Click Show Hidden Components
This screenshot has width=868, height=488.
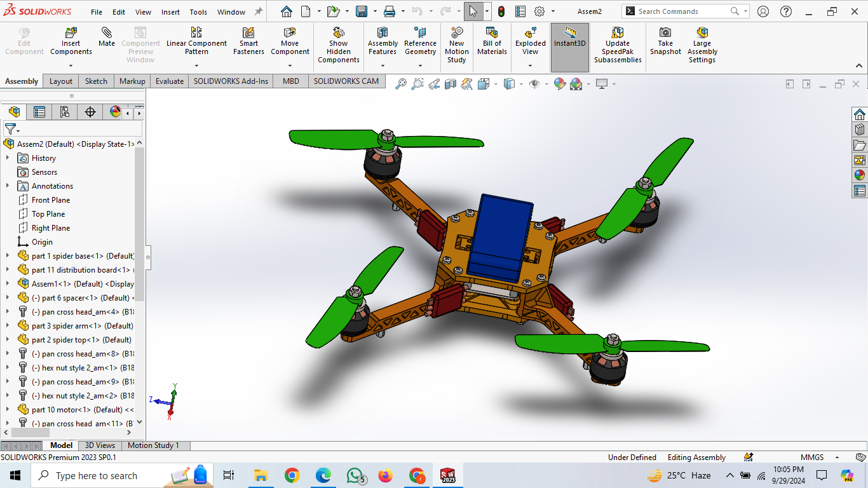tap(339, 44)
